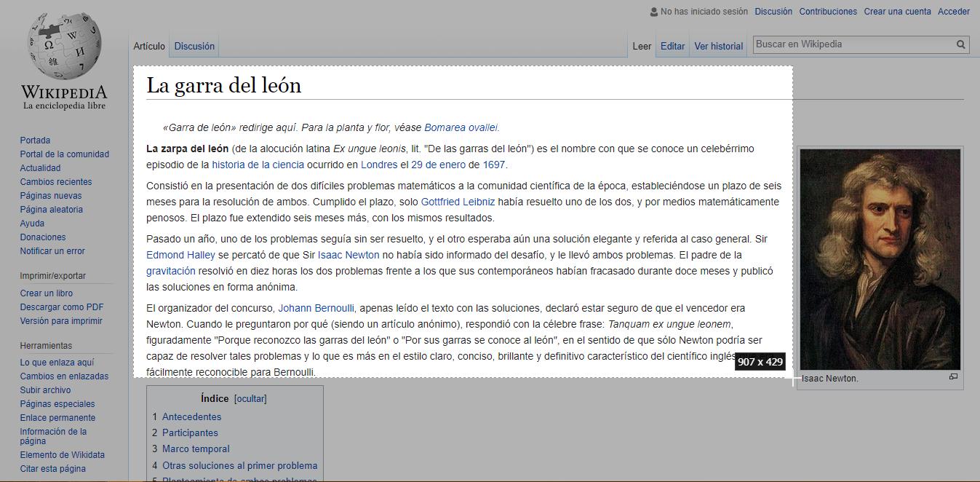980x482 pixels.
Task: Open Páginas especiales
Action: [57, 404]
